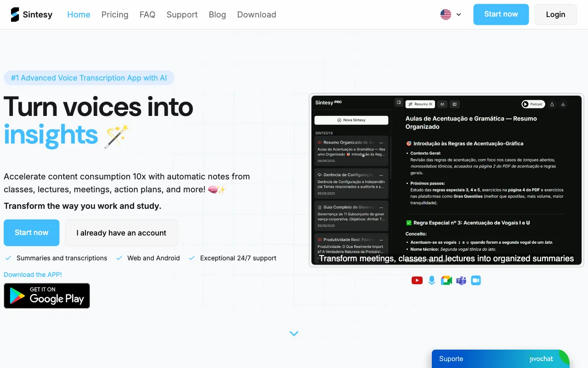Click the hero Start now button
This screenshot has height=368, width=588.
[x=32, y=233]
